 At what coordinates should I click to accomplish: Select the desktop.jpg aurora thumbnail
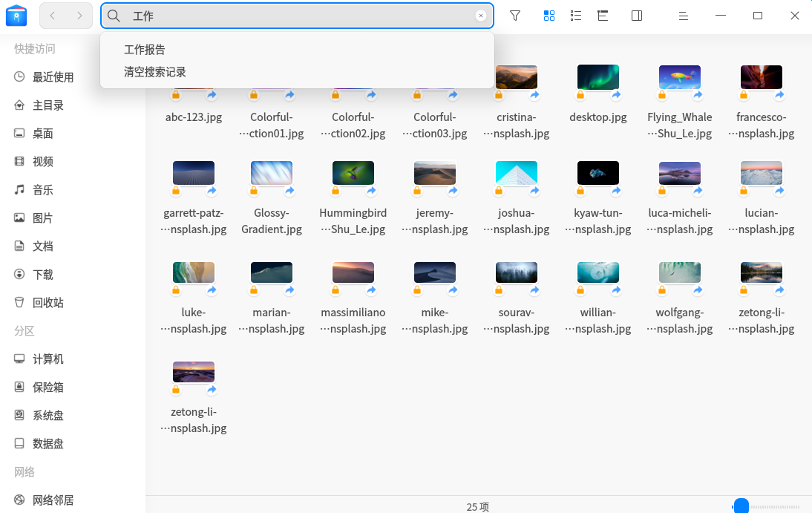click(597, 78)
